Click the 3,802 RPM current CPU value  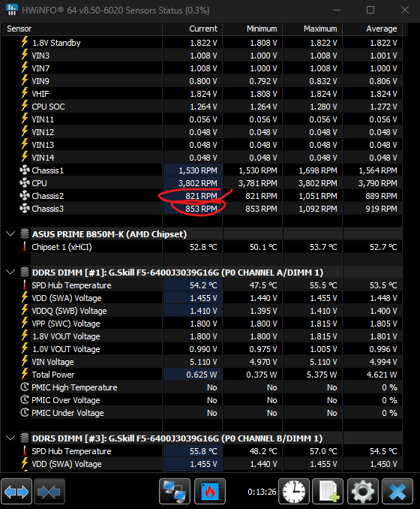197,183
